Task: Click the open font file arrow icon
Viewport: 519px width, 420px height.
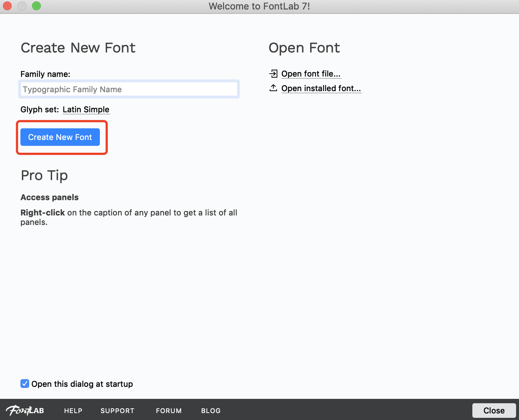Action: pos(273,74)
